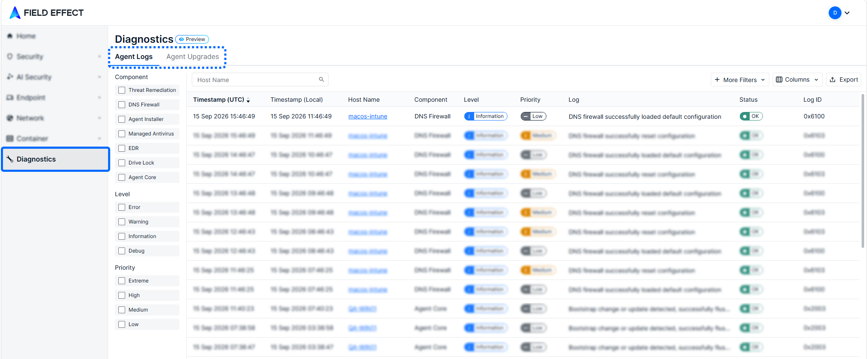Click the Preview eye badge
This screenshot has width=868, height=359.
click(x=192, y=39)
